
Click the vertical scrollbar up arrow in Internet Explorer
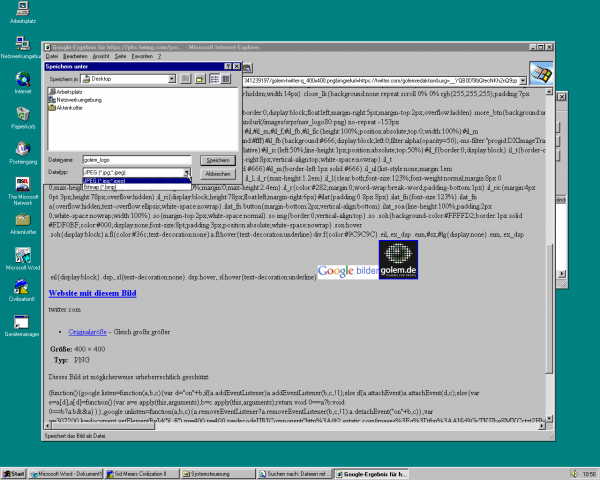(549, 92)
